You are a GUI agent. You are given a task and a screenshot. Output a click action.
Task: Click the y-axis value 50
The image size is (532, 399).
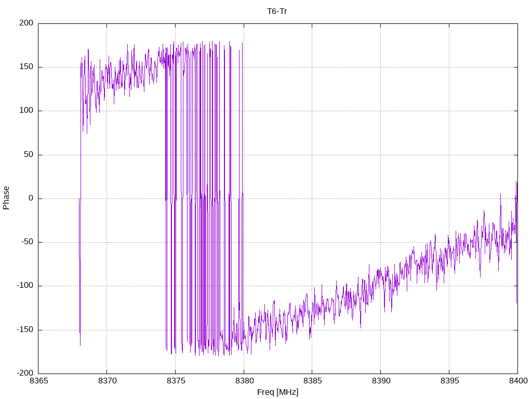[29, 154]
